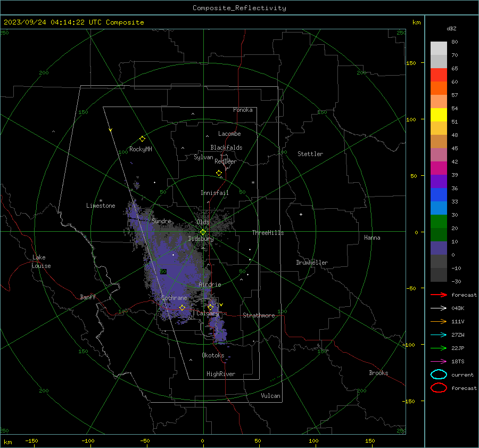Pick the red 65 dBZ color swatch
Image resolution: width=479 pixels, height=448 pixels.
(439, 75)
